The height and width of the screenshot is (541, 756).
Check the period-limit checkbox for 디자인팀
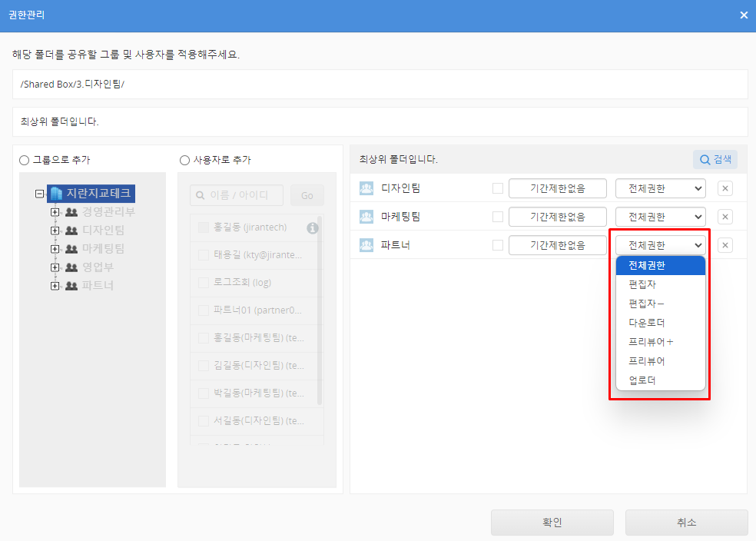[x=498, y=188]
